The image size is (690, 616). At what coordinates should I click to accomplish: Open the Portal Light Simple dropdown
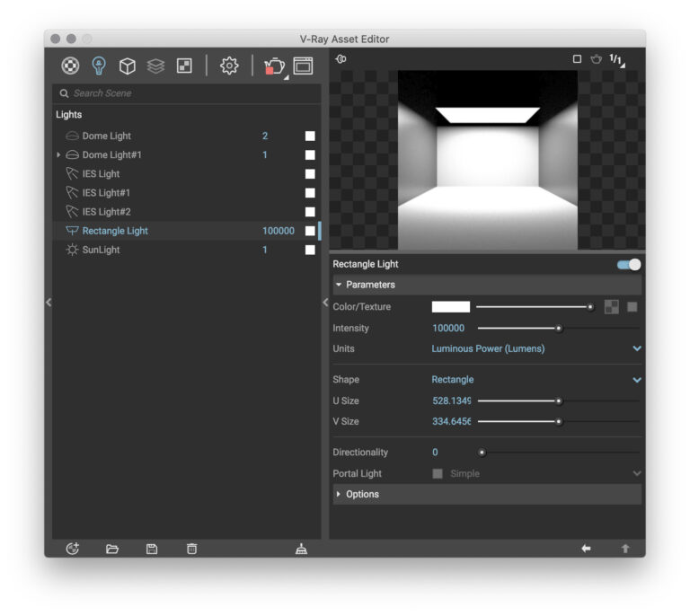coord(544,473)
